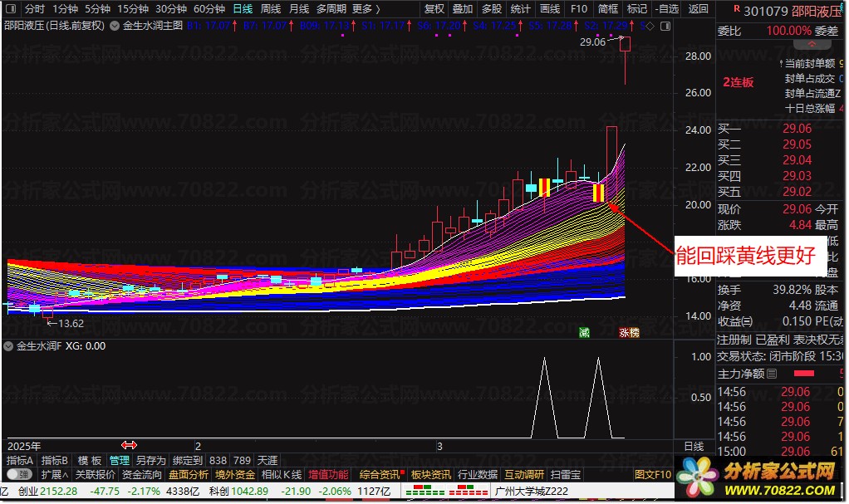The image size is (849, 504).
Task: Select the 838 template
Action: coord(218,460)
